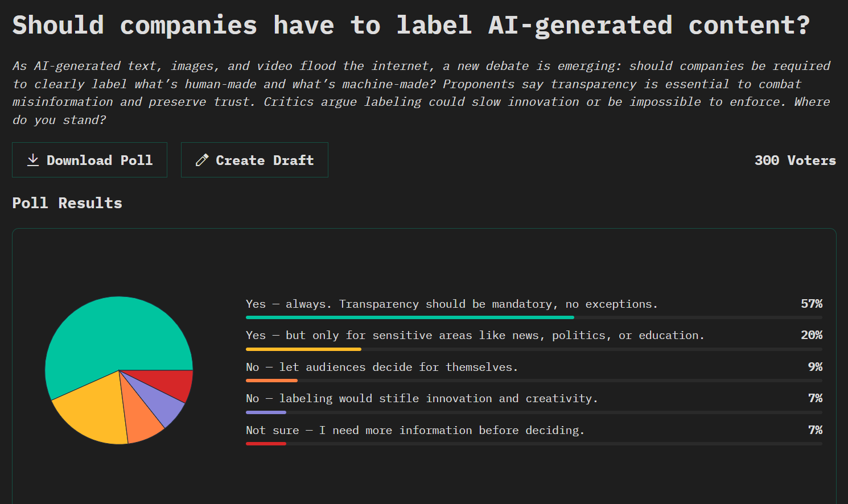Choose the 'No — let audiences decide' option
The height and width of the screenshot is (504, 848).
(381, 367)
